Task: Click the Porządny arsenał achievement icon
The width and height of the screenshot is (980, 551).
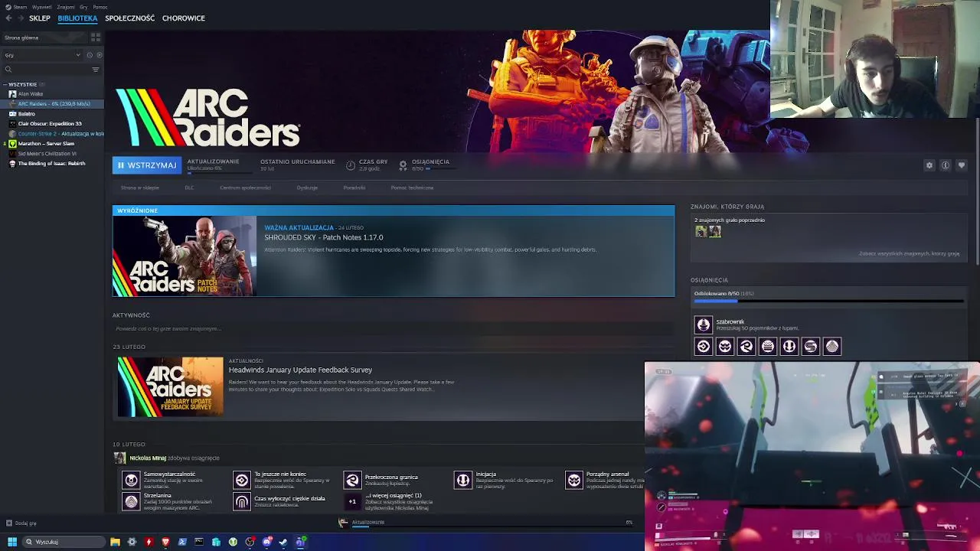Action: tap(574, 480)
